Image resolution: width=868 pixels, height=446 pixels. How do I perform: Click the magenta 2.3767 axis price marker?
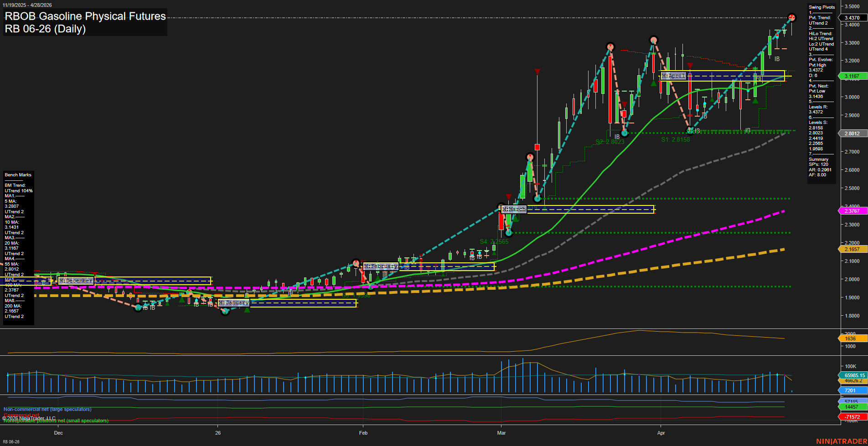point(852,211)
